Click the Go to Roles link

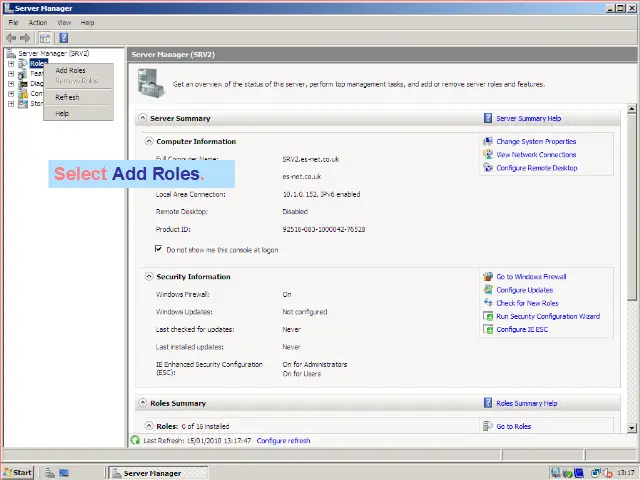(x=513, y=427)
